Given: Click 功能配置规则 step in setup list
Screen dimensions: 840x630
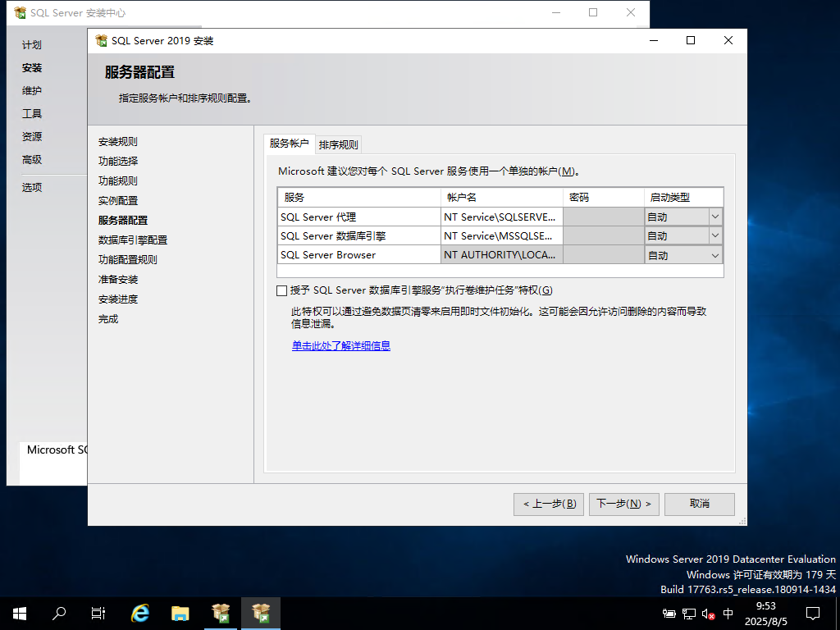Looking at the screenshot, I should [127, 260].
